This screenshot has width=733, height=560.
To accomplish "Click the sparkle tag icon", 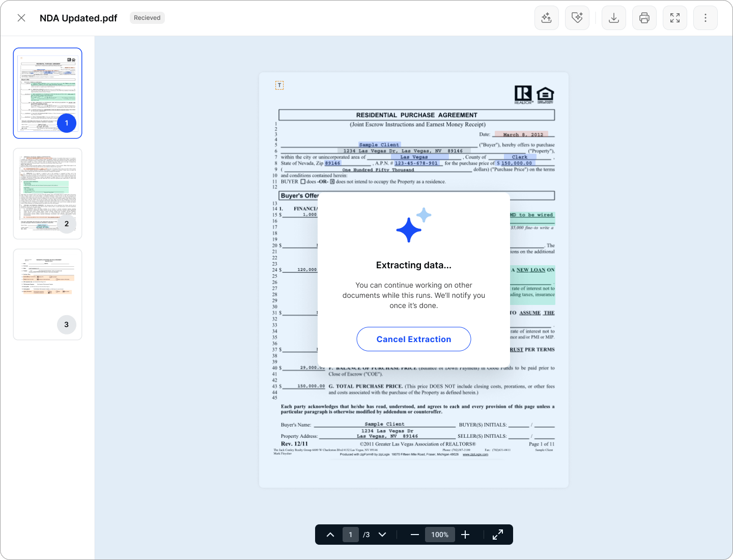I will [577, 18].
